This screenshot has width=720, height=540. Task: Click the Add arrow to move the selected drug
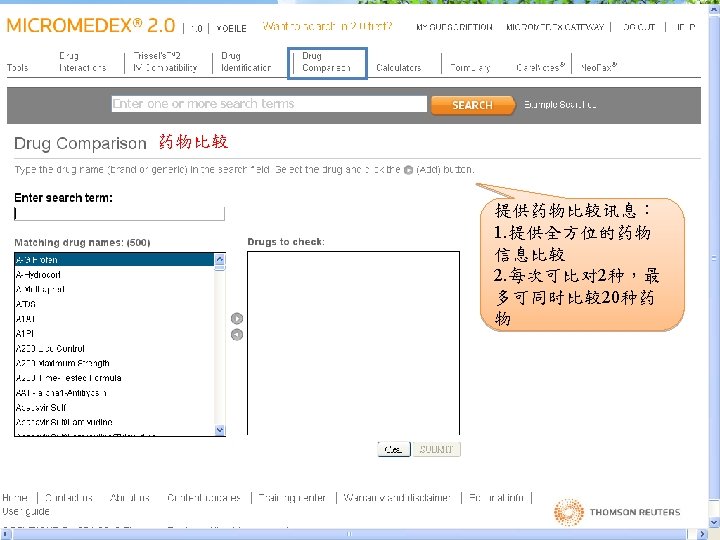click(x=236, y=318)
